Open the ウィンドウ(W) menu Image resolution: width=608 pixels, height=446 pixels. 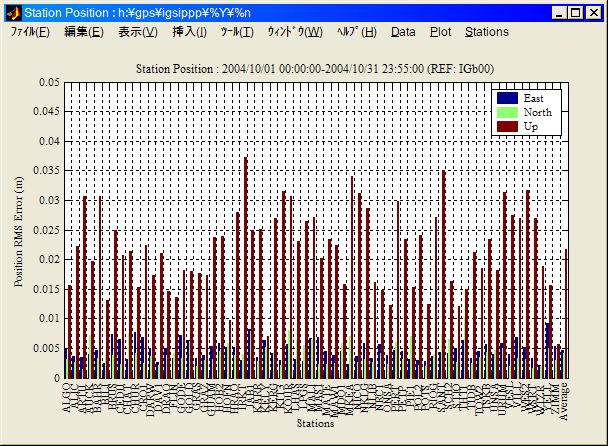coord(295,32)
